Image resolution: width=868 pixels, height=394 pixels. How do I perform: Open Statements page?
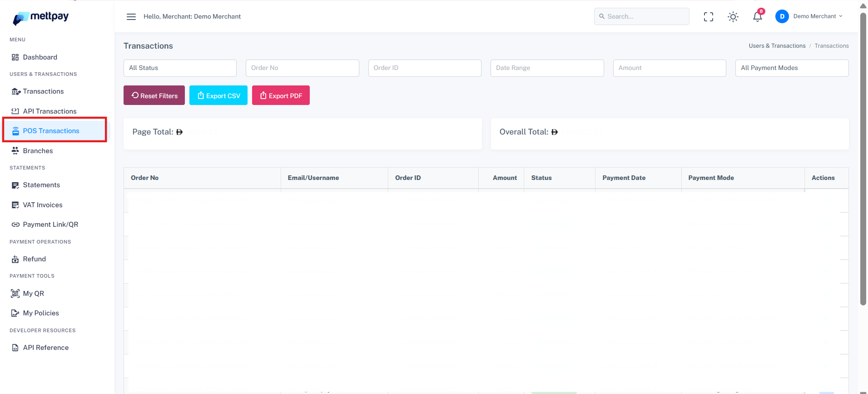click(x=41, y=185)
